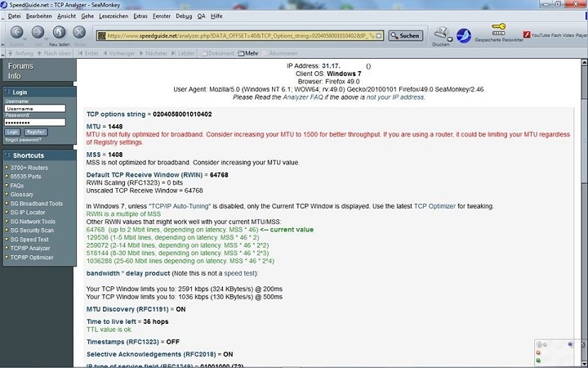Click the Password input field

pyautogui.click(x=35, y=123)
